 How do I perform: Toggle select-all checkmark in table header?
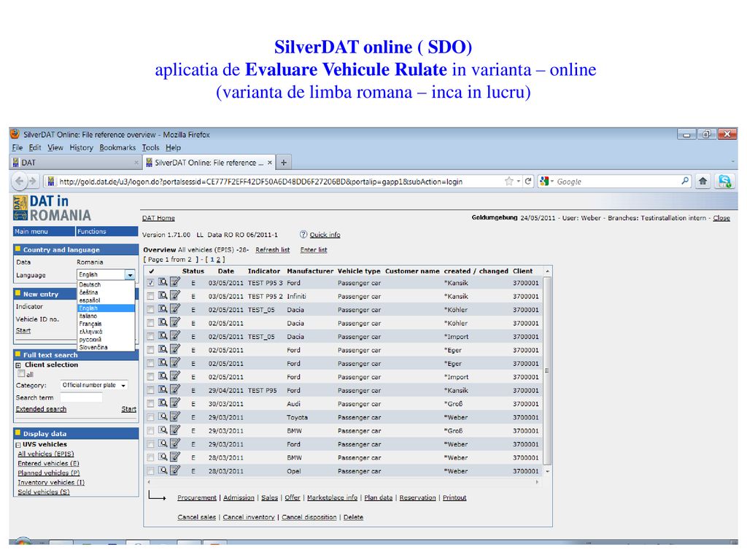pyautogui.click(x=152, y=271)
